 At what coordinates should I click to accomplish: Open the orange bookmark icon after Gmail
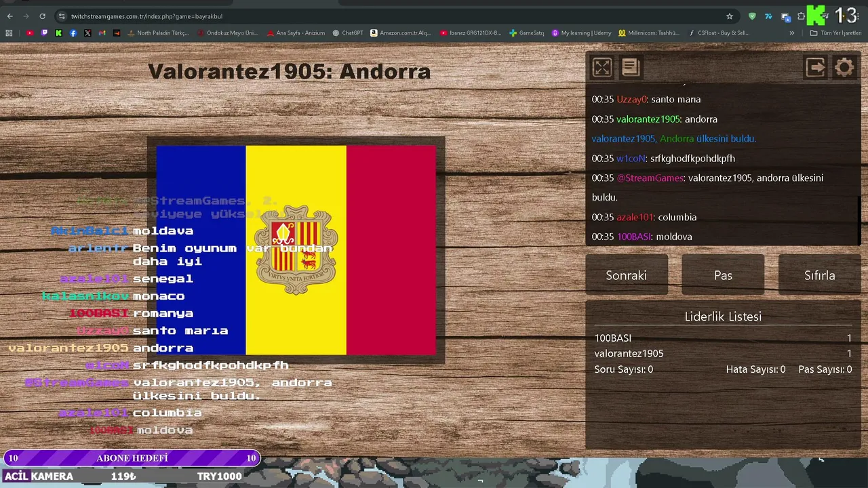coord(117,33)
